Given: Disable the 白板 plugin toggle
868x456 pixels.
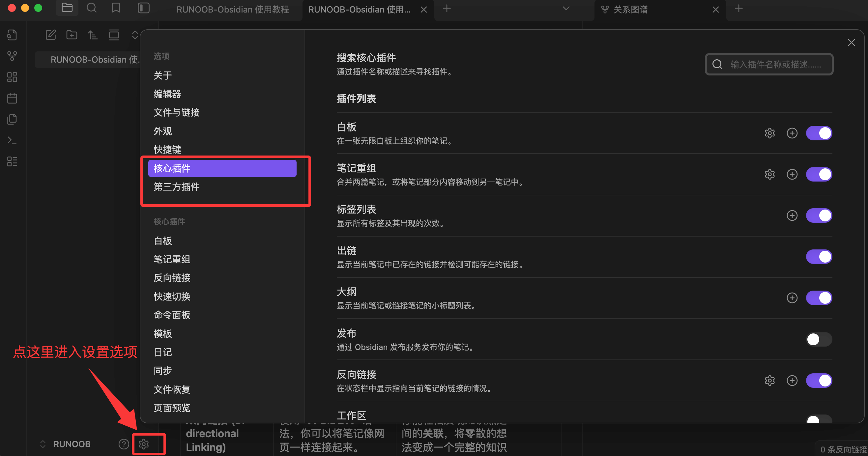Looking at the screenshot, I should pyautogui.click(x=819, y=133).
